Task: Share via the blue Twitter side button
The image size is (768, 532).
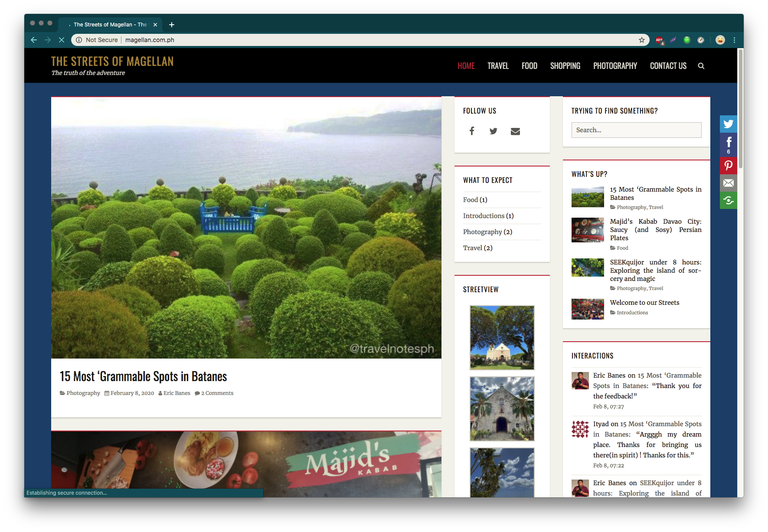Action: pos(729,124)
